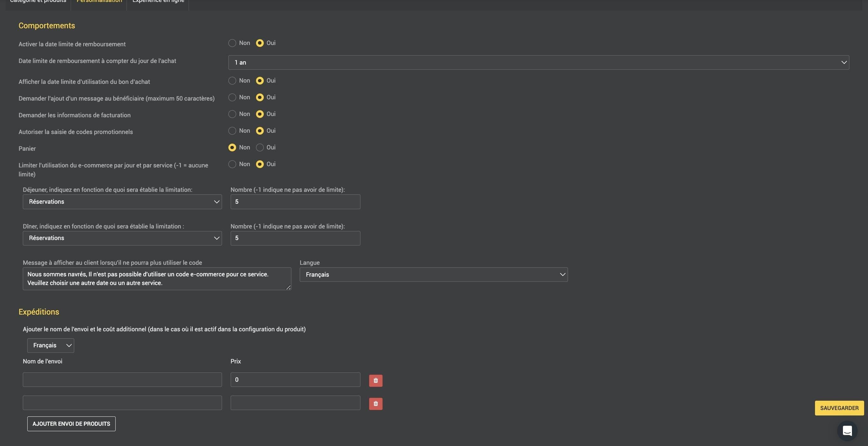
Task: Open the '1 an' refund deadline dropdown
Action: click(538, 63)
